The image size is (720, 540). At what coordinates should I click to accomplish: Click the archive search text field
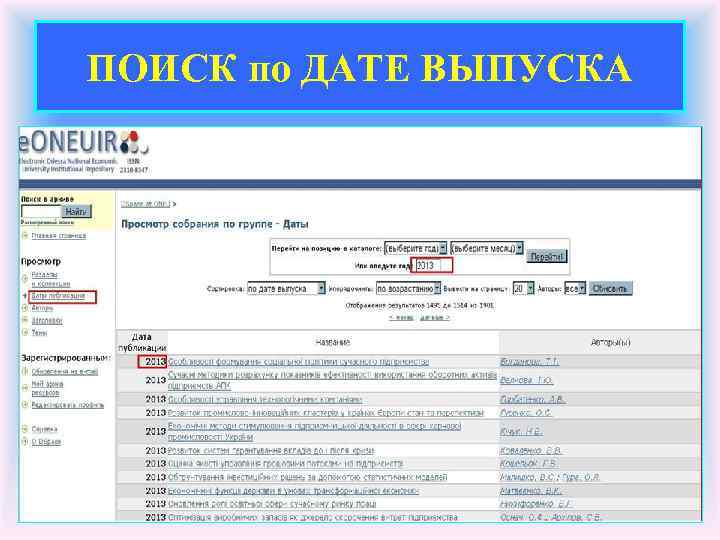pyautogui.click(x=41, y=212)
